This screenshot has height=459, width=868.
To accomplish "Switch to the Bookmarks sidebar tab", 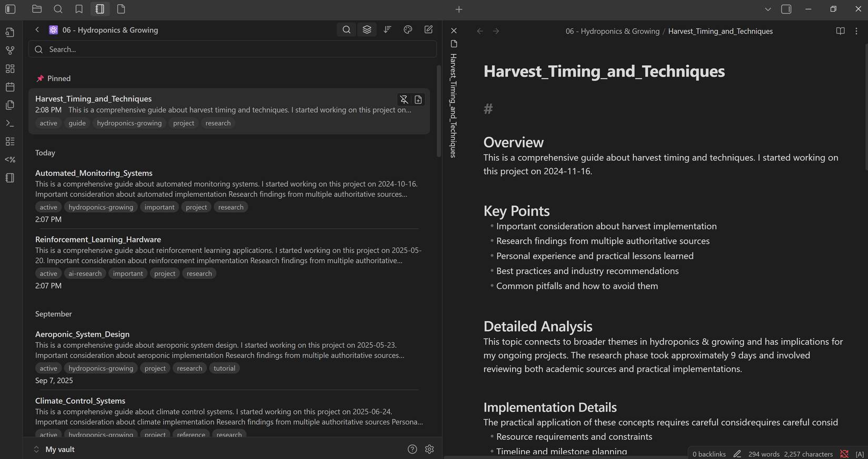I will pos(79,9).
